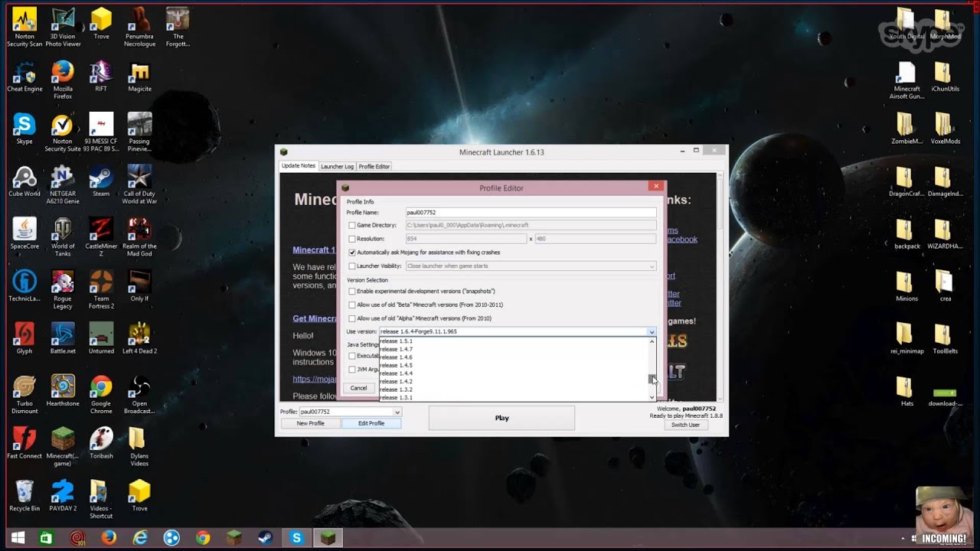The width and height of the screenshot is (980, 551).
Task: Click version list scrollbar down arrow
Action: (x=652, y=397)
